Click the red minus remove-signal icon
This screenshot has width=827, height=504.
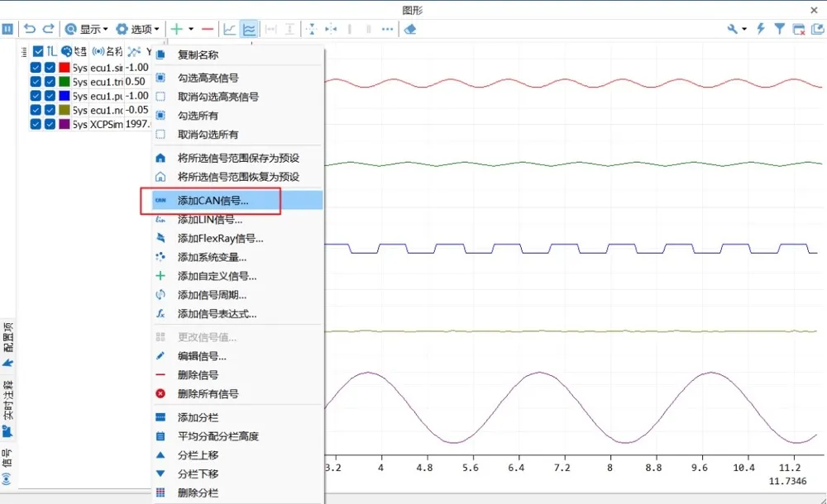[x=208, y=29]
